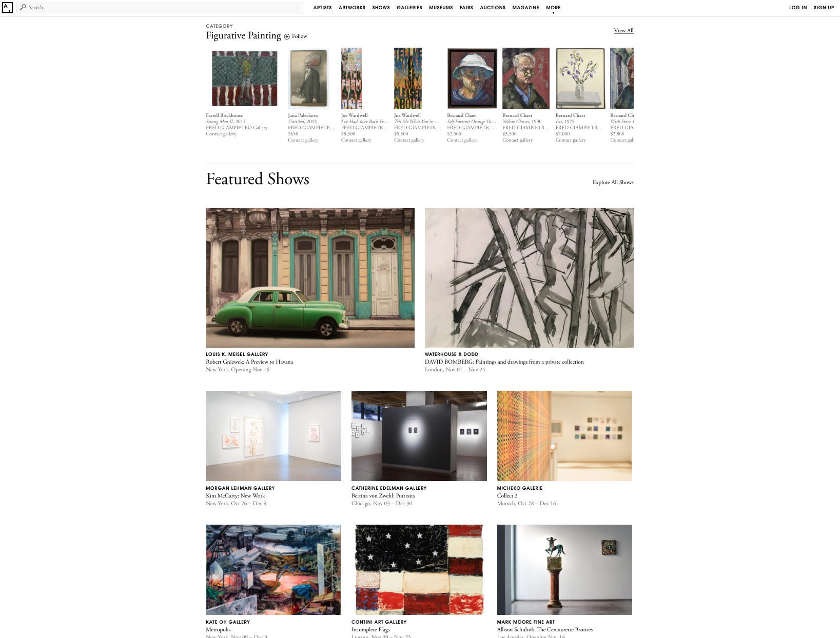Select Farrell Brickhouse Strong Men II artwork

[244, 78]
